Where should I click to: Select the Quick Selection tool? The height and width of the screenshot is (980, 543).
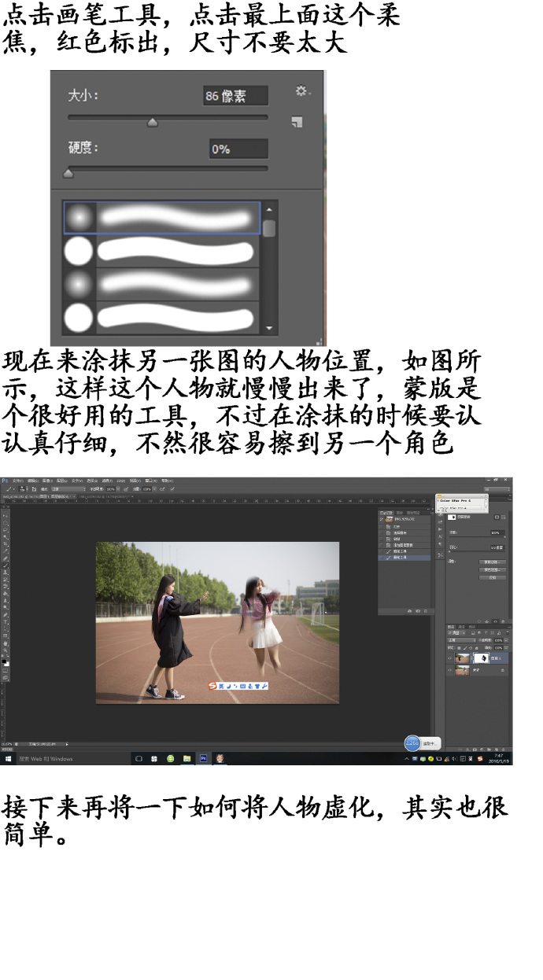pos(6,537)
